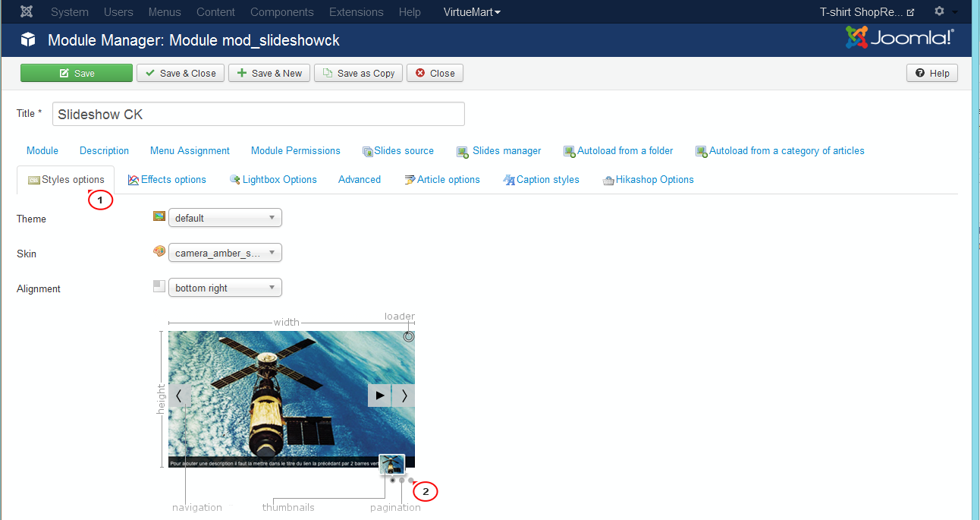Click Save & New button

(269, 73)
